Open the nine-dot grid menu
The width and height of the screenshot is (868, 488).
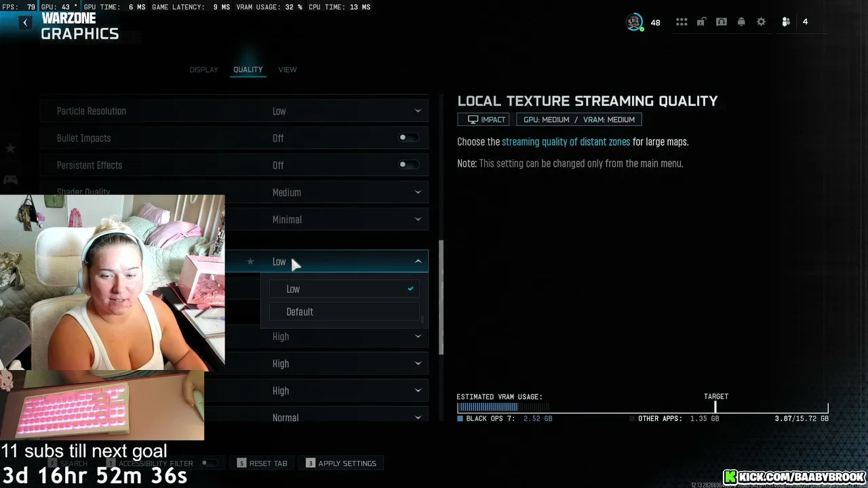pyautogui.click(x=682, y=22)
